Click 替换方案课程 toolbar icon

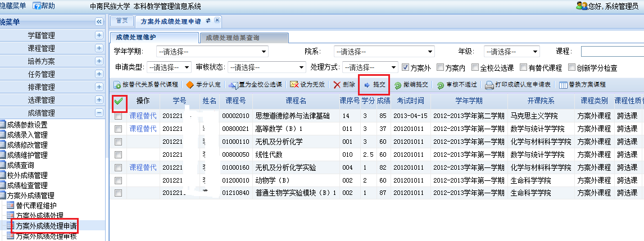[x=563, y=85]
